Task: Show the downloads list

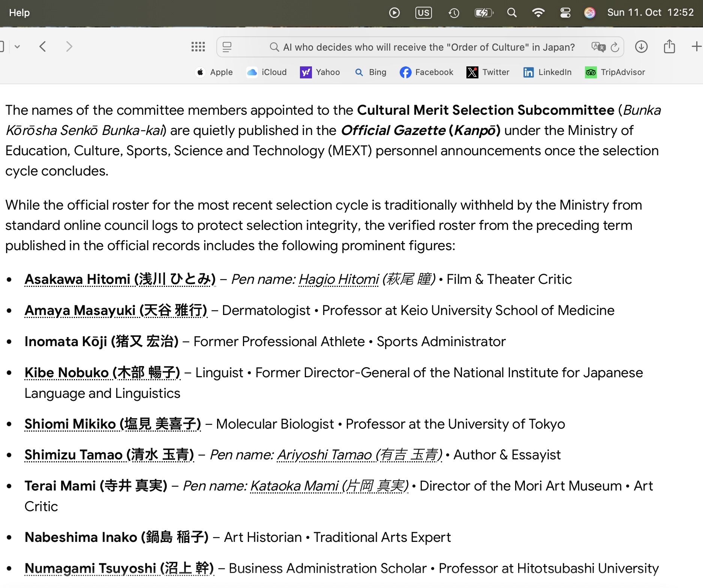Action: click(642, 47)
